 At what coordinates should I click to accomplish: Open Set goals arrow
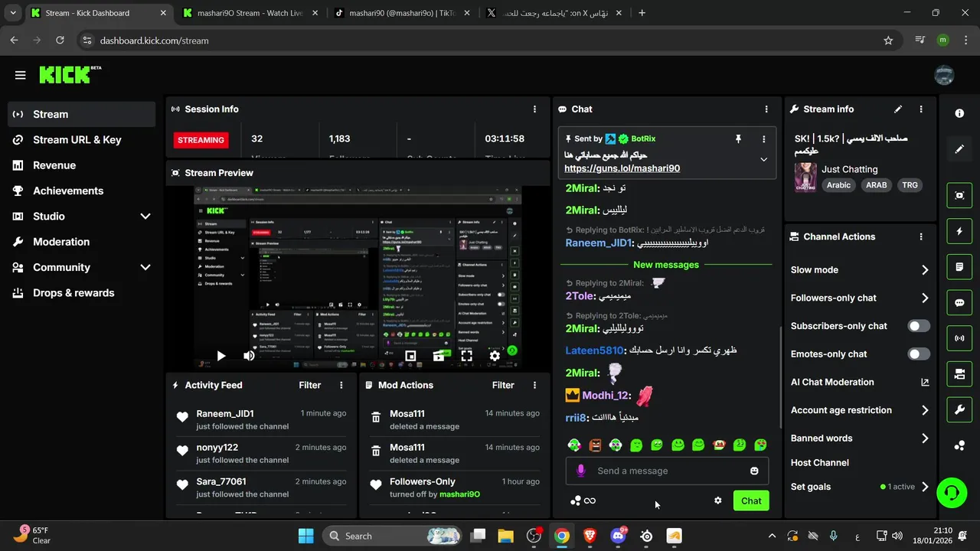point(925,487)
